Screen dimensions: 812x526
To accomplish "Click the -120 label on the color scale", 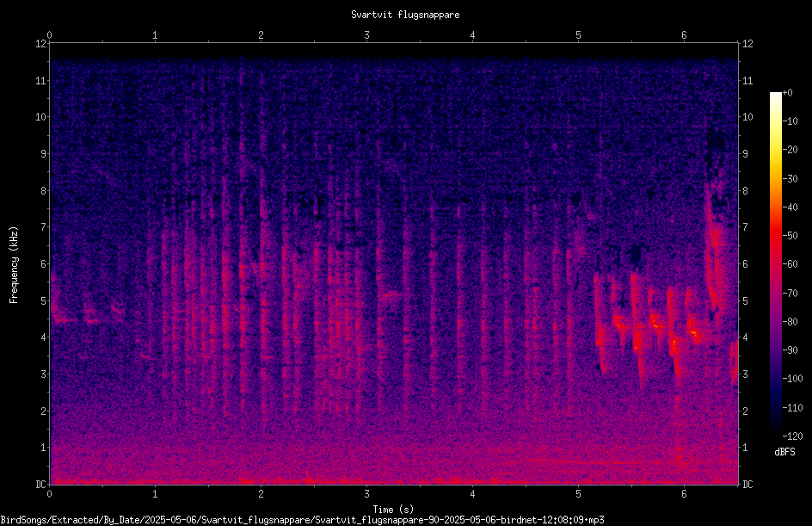I will pos(792,436).
